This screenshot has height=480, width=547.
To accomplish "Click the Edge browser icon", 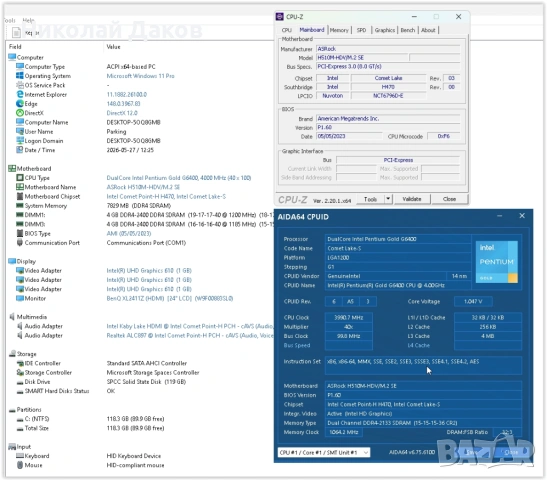I will tap(20, 104).
